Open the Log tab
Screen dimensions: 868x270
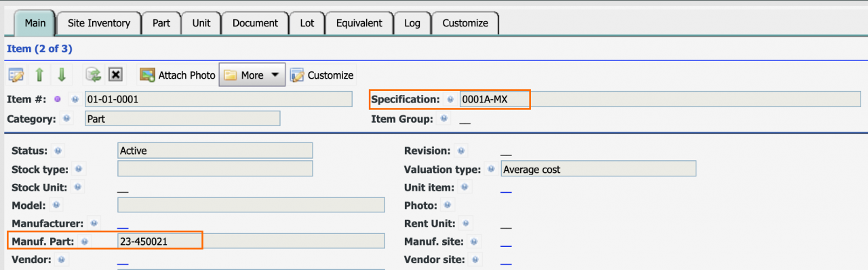point(412,23)
